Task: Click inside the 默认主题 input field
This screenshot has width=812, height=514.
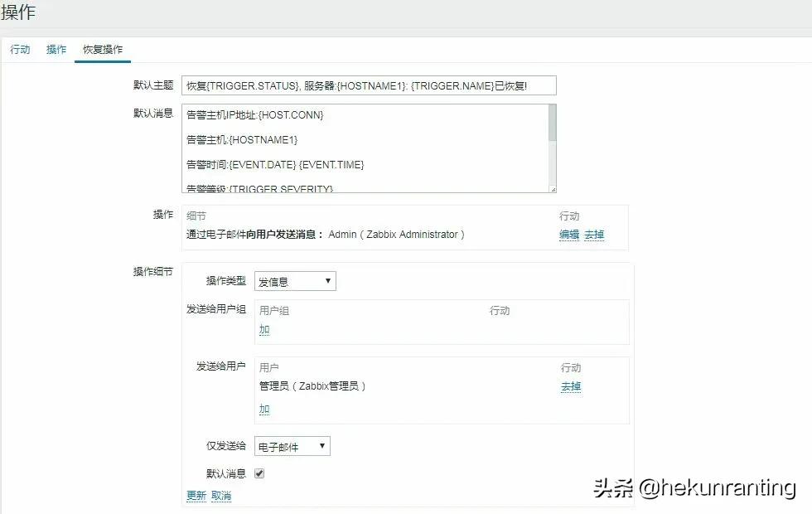Action: tap(373, 85)
